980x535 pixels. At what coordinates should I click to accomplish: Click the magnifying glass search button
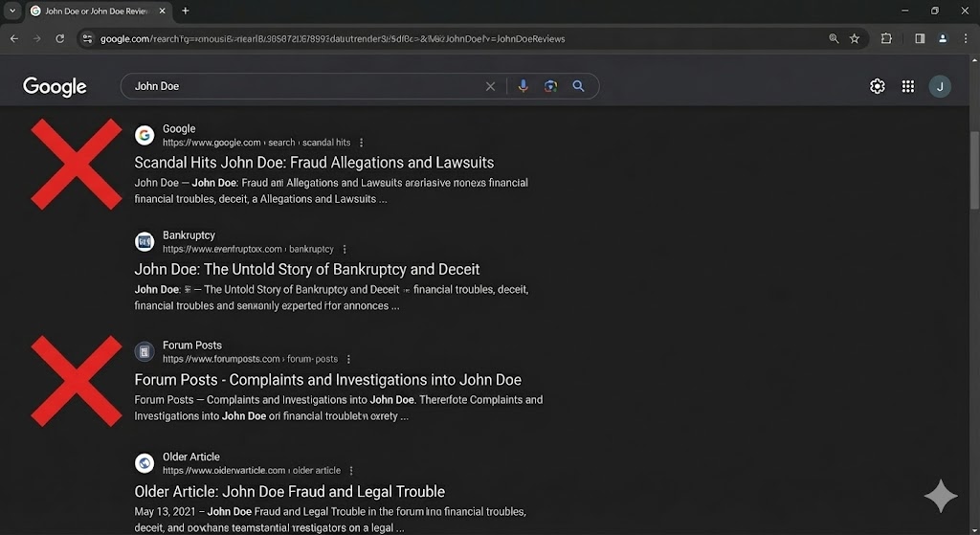pyautogui.click(x=578, y=86)
